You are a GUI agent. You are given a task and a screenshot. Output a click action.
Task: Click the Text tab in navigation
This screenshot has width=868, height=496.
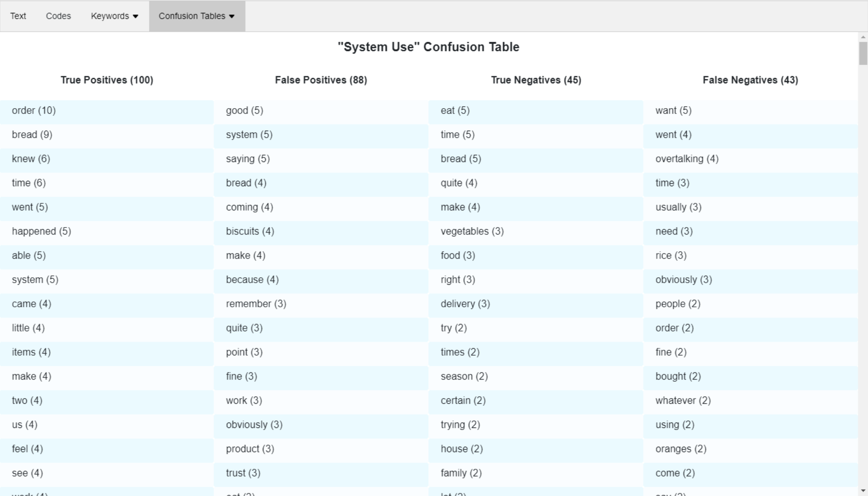point(17,16)
